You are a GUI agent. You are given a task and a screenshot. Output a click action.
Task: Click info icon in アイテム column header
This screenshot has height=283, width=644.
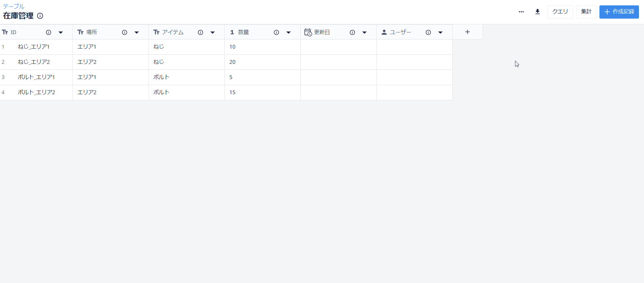pos(200,32)
